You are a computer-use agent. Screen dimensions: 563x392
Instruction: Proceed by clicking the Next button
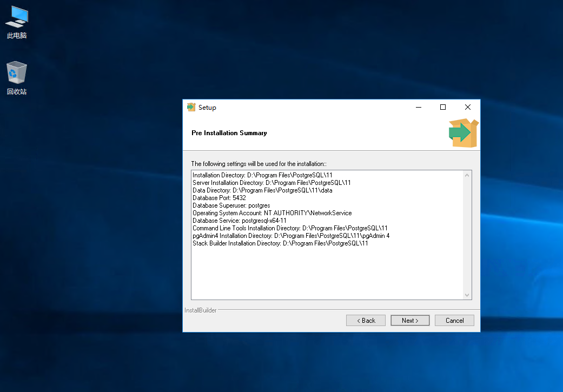(x=409, y=320)
